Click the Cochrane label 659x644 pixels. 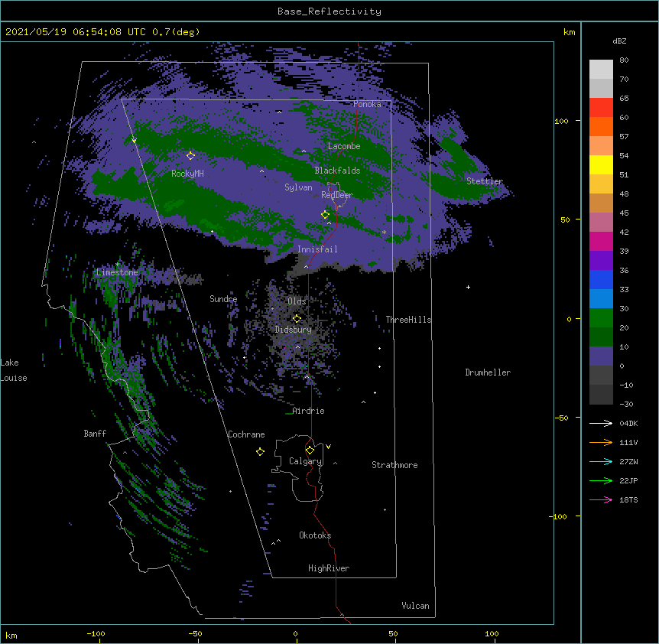246,434
